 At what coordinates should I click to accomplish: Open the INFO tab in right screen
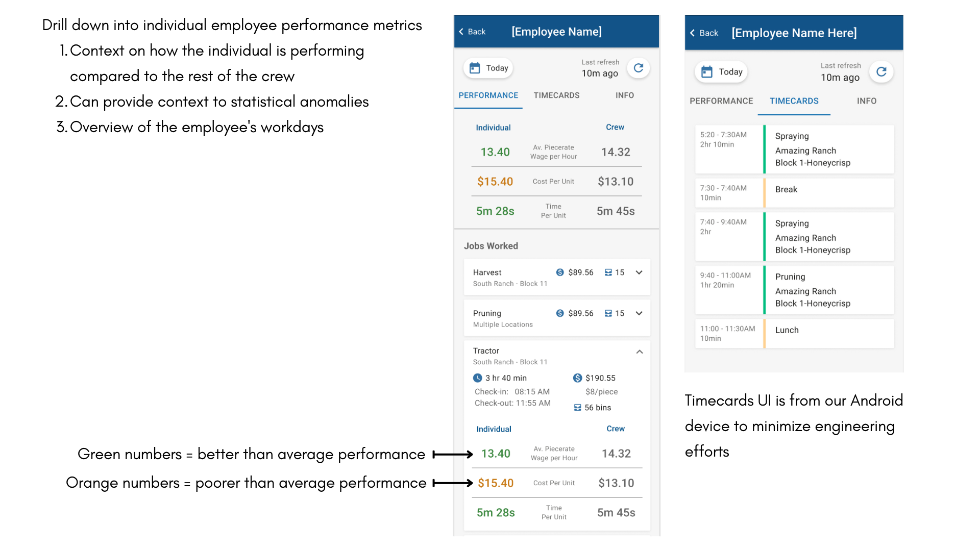[866, 101]
